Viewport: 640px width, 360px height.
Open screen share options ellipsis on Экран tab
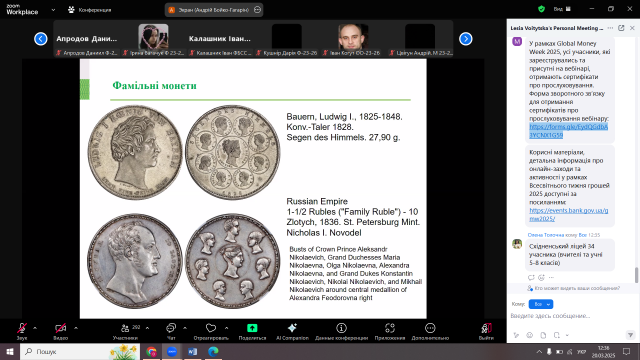(257, 10)
